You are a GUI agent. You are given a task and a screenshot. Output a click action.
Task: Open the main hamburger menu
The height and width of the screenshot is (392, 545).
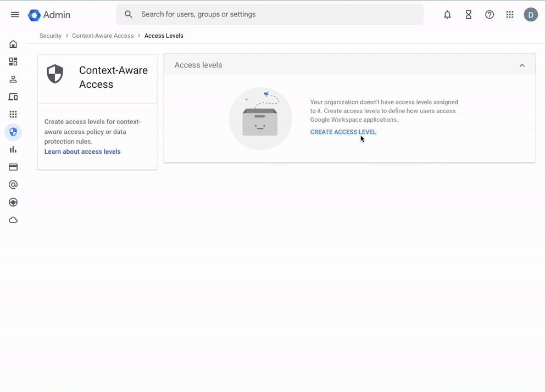tap(15, 15)
